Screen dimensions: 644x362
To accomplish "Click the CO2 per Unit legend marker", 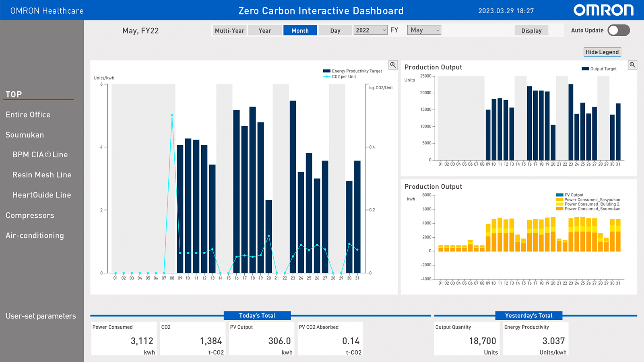I will click(x=326, y=77).
